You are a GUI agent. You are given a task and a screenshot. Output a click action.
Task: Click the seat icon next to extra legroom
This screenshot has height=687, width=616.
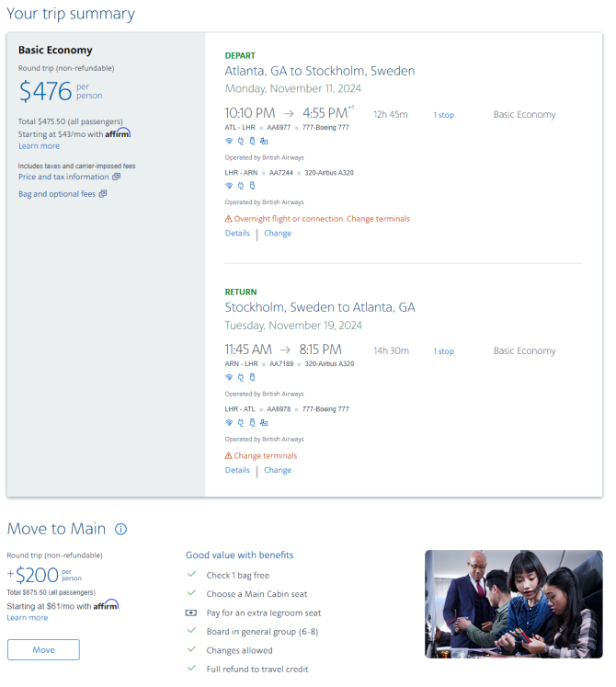coord(191,613)
